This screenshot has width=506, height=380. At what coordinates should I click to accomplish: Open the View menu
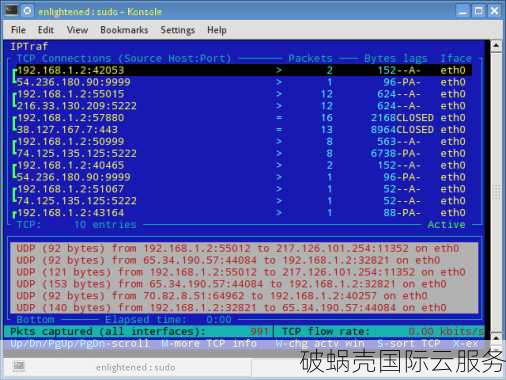pos(77,30)
